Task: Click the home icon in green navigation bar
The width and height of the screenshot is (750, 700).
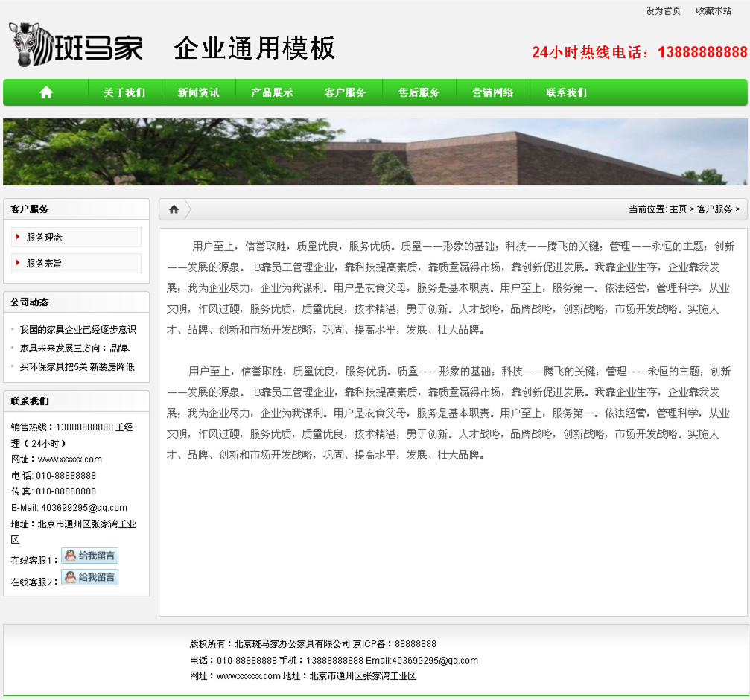Action: pos(46,92)
